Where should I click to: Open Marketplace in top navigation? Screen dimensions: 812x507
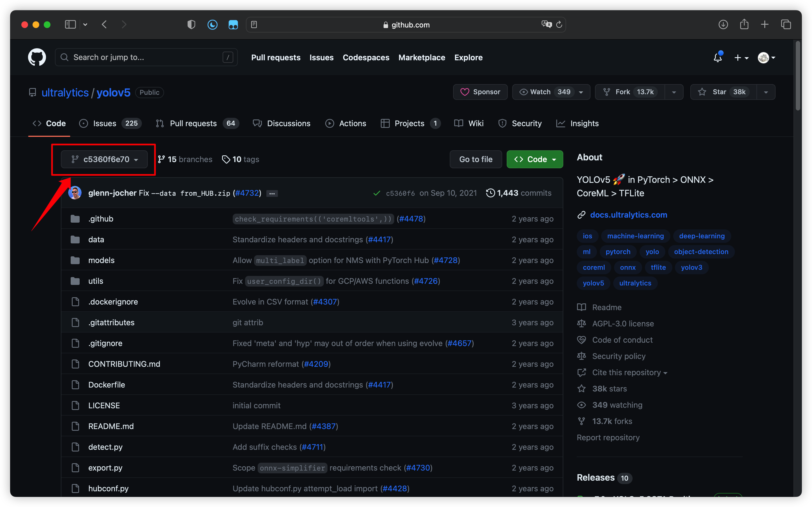pos(421,57)
